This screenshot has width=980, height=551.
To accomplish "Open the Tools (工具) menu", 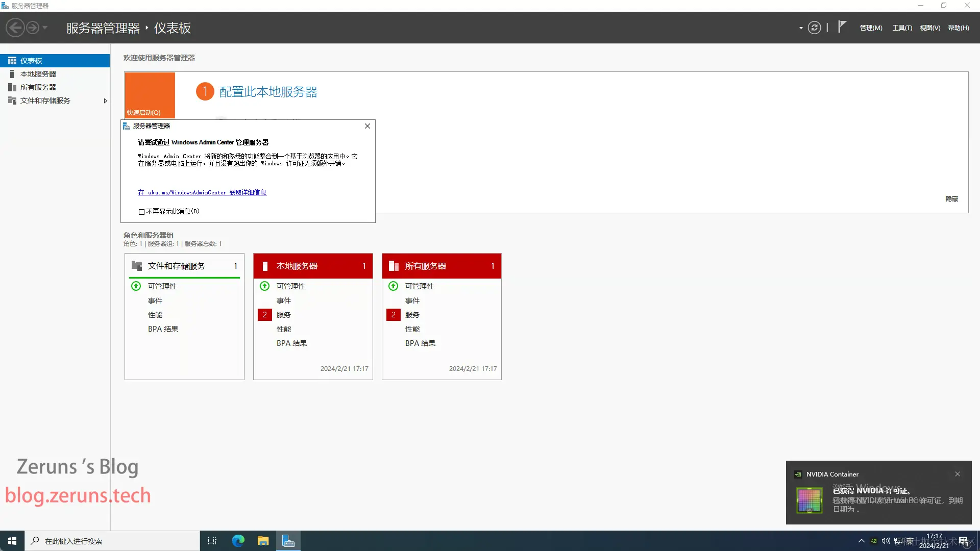I will coord(902,28).
